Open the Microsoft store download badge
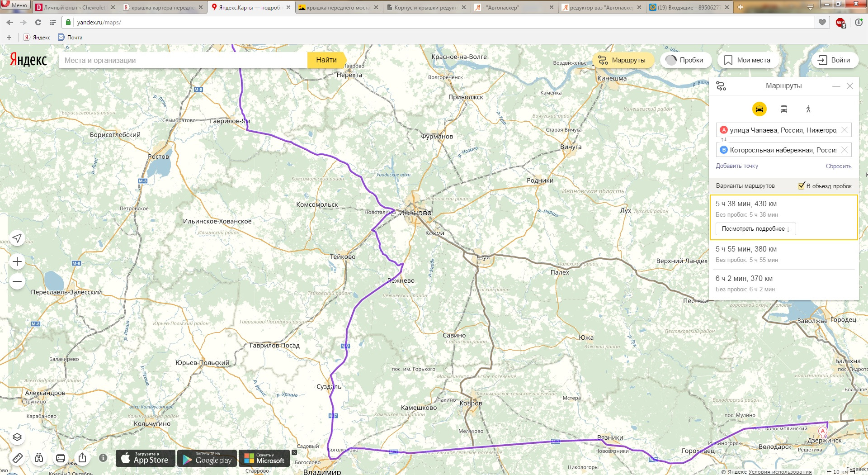This screenshot has height=475, width=868. (x=264, y=458)
